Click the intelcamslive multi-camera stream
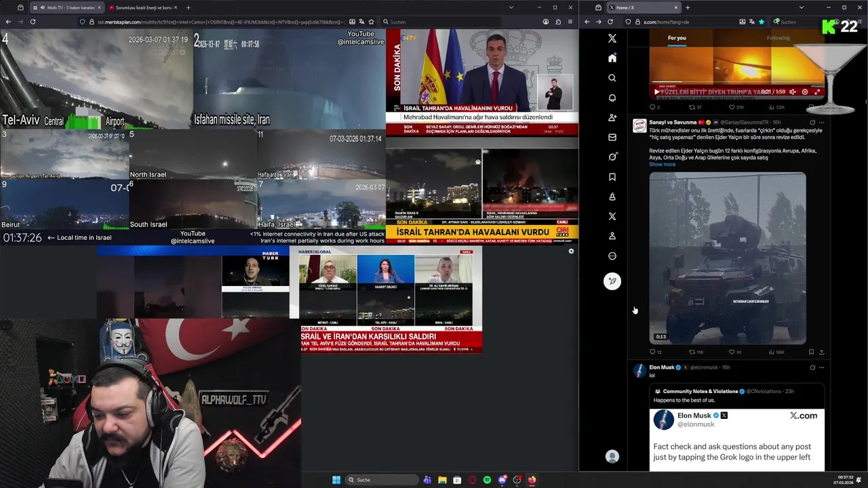 [193, 136]
